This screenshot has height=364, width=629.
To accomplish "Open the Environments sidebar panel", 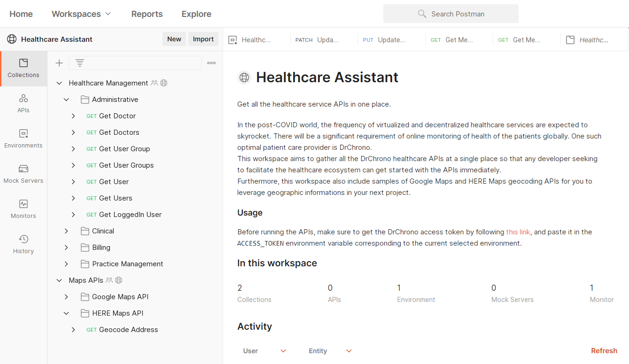I will pyautogui.click(x=23, y=139).
